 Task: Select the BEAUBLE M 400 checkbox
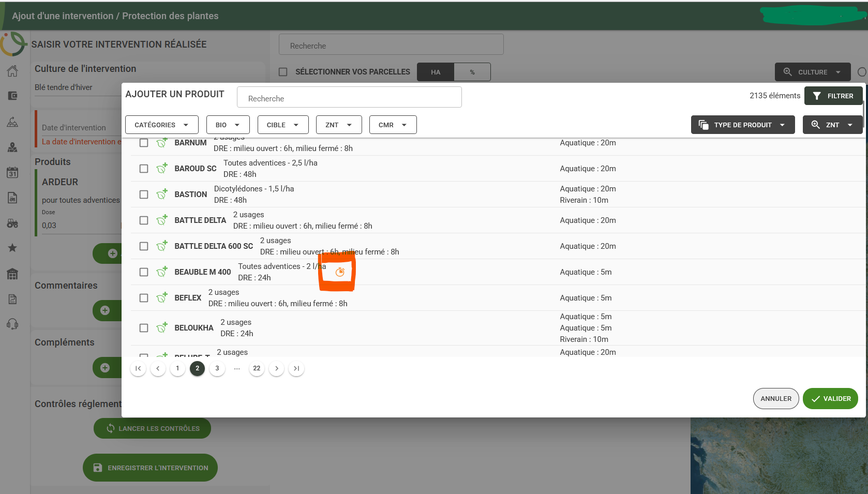[144, 272]
